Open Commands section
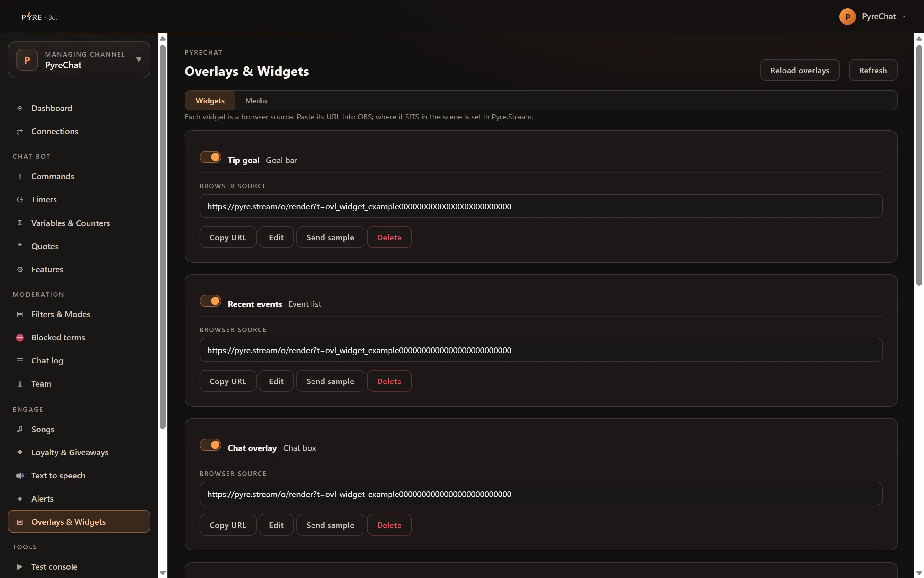 click(79, 177)
